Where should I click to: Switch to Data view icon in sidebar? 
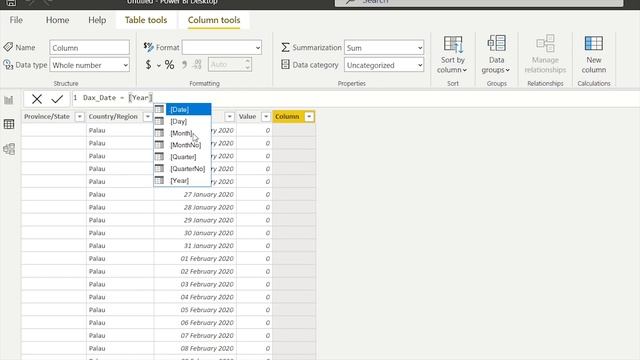(x=9, y=124)
